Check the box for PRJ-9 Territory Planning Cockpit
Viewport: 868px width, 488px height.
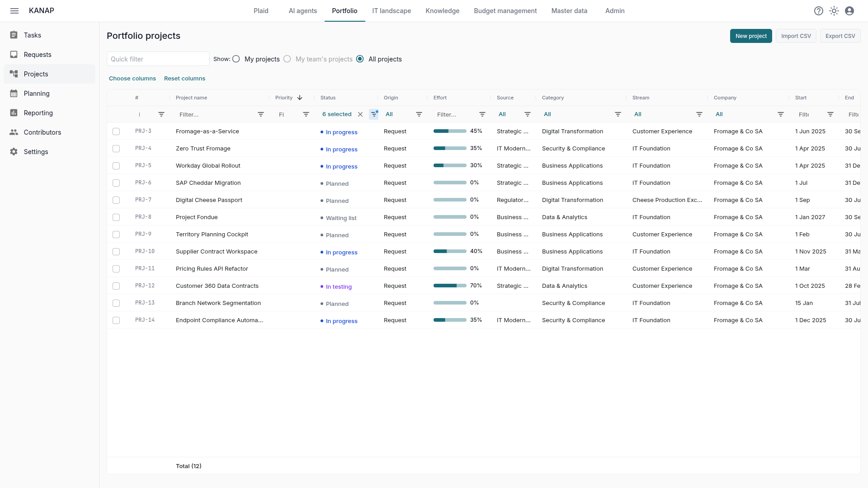(116, 235)
